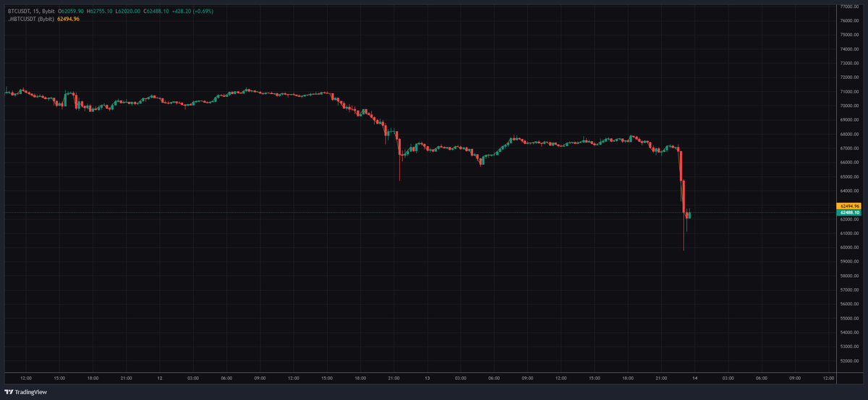This screenshot has height=400, width=868.
Task: Select the .MBTCUSDT (Bybit) indicator label
Action: [30, 19]
